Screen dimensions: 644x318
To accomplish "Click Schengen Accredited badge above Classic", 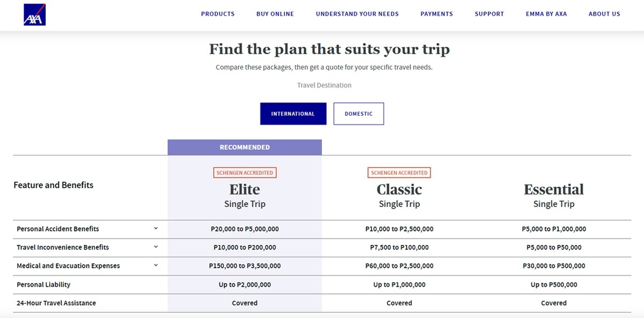I will pos(399,173).
